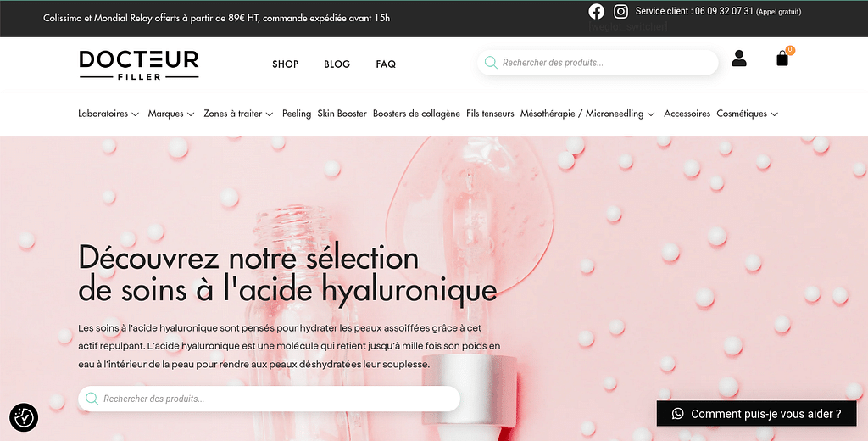Click the header search magnifier icon
Viewport: 868px width, 441px height.
click(491, 62)
